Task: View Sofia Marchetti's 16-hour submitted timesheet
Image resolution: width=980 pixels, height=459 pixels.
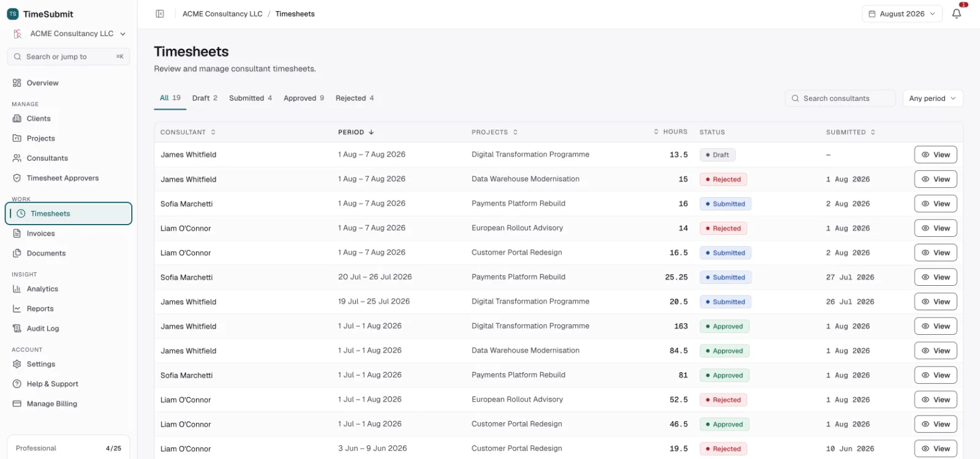Action: 935,204
